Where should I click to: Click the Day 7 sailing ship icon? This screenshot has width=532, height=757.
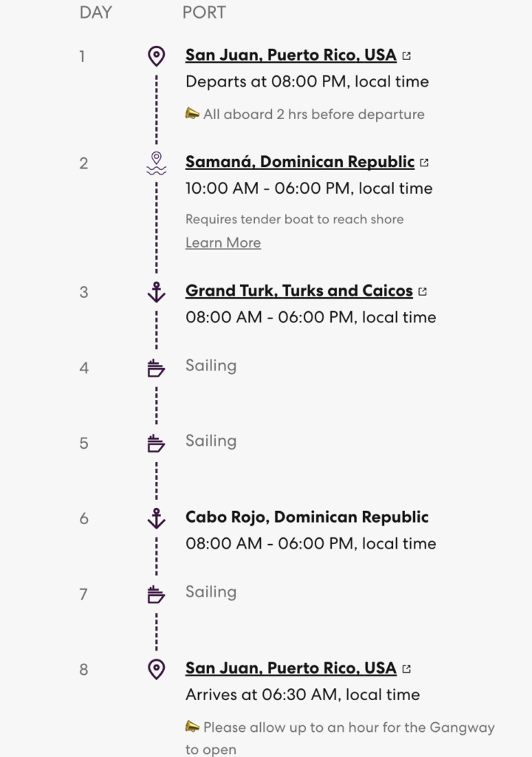coord(156,594)
